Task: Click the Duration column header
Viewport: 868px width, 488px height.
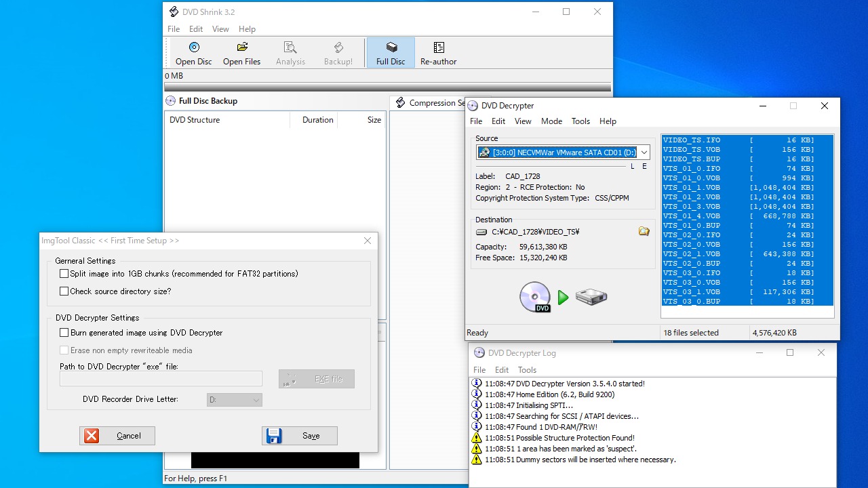Action: pyautogui.click(x=314, y=120)
